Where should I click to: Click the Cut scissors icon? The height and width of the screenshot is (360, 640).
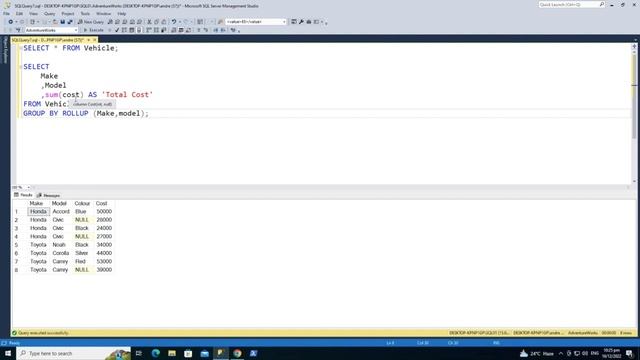click(149, 22)
